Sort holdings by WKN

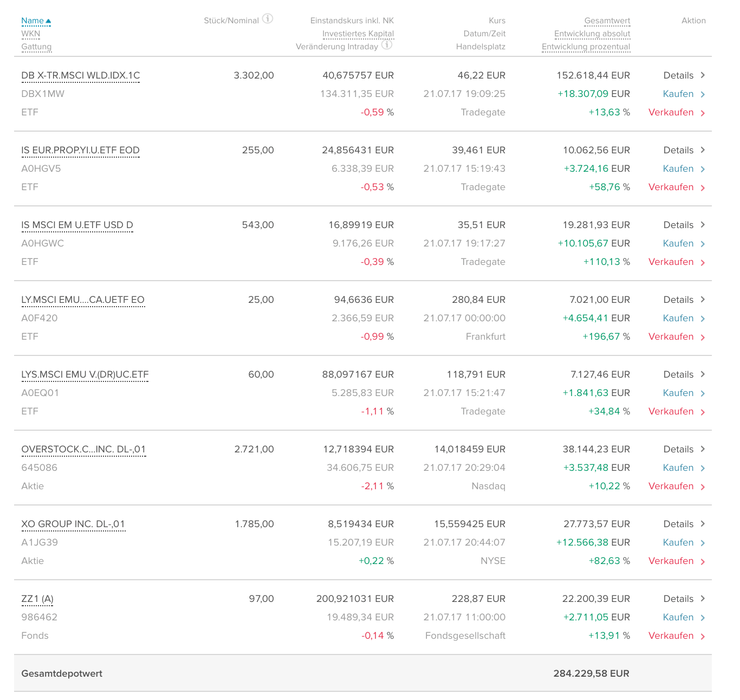[31, 34]
